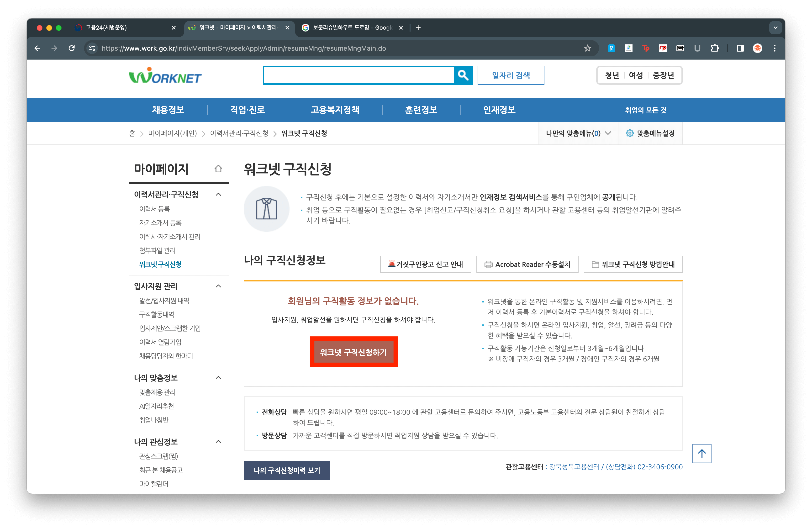
Task: Click into the Worknet search input field
Action: 358,75
